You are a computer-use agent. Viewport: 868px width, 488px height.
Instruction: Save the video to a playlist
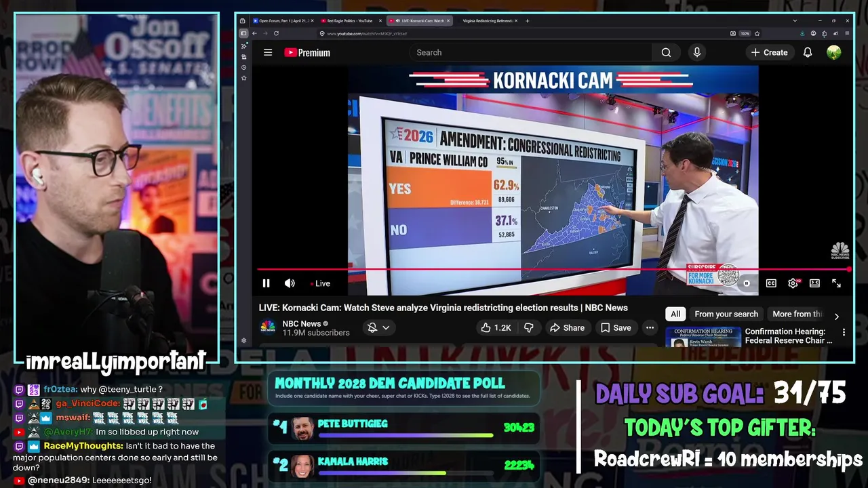(616, 327)
